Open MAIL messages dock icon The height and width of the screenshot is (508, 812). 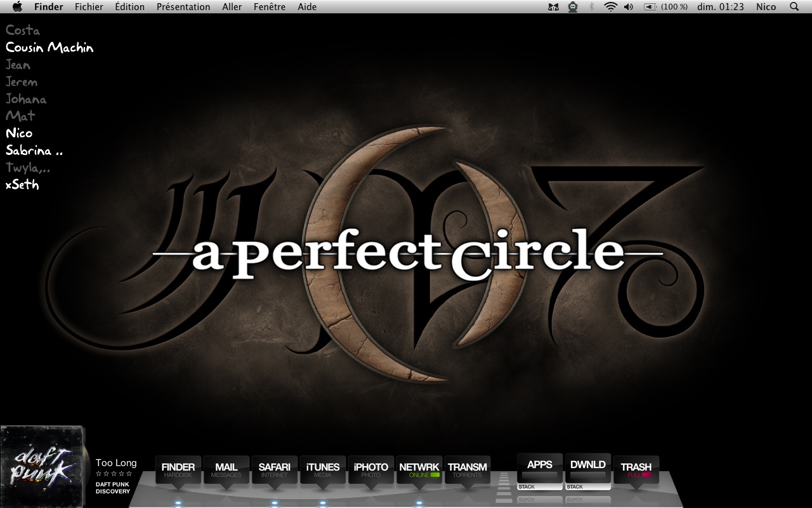point(226,471)
